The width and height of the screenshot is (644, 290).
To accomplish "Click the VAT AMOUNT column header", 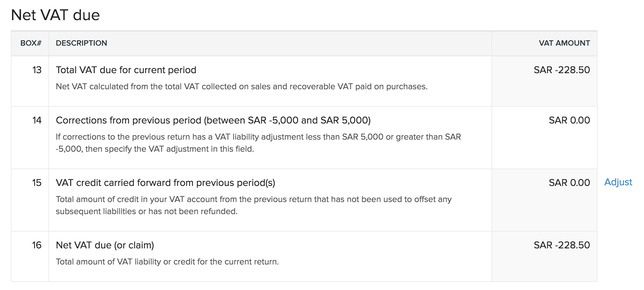I will 564,43.
